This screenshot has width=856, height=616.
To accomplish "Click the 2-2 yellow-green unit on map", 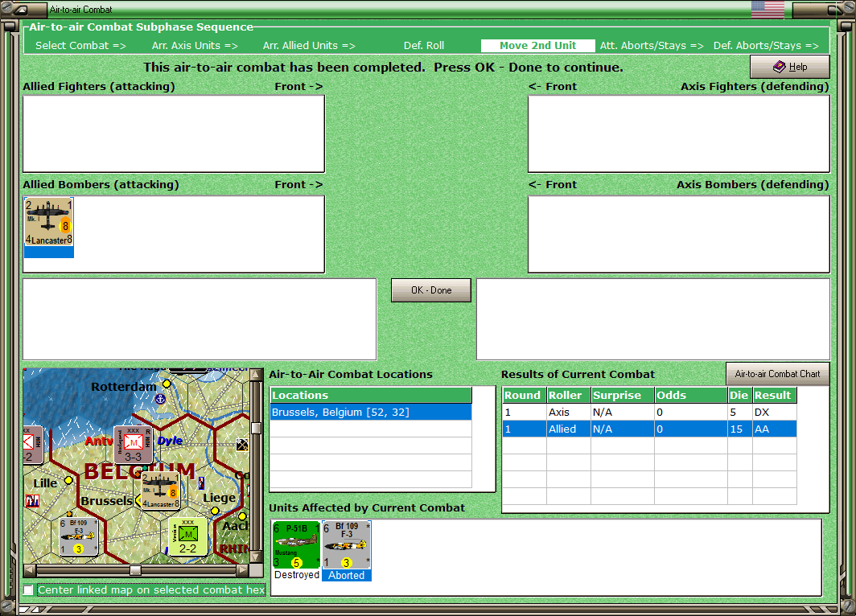I will 187,537.
